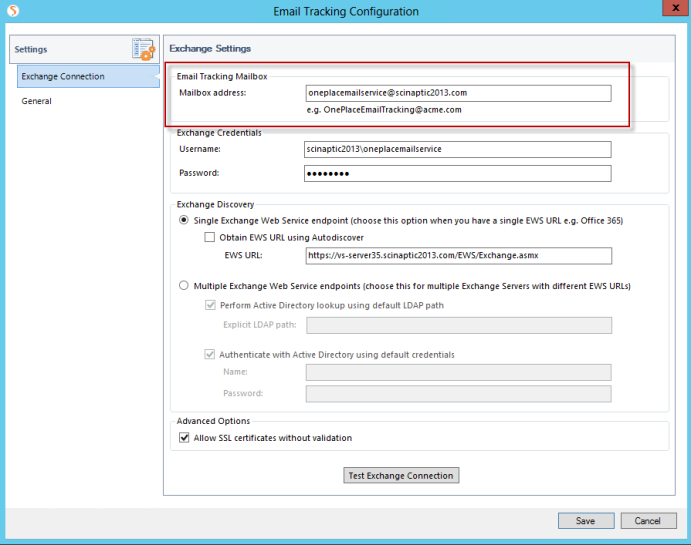Select Single Exchange Web Service endpoint radio
The height and width of the screenshot is (545, 691).
point(184,220)
